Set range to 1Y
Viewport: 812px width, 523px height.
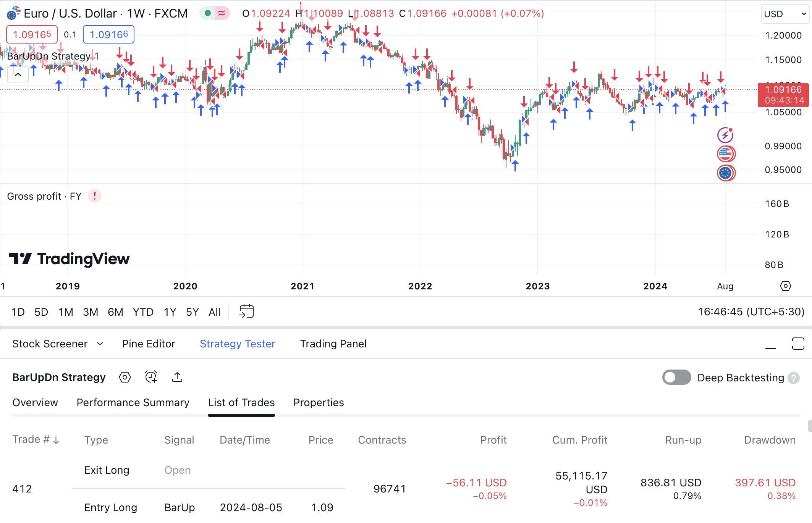click(170, 312)
